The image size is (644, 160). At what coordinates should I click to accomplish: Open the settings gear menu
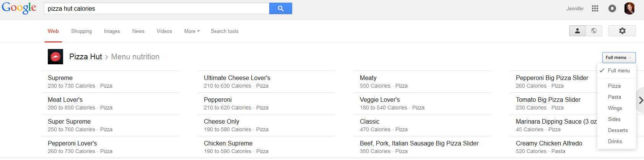(x=622, y=31)
